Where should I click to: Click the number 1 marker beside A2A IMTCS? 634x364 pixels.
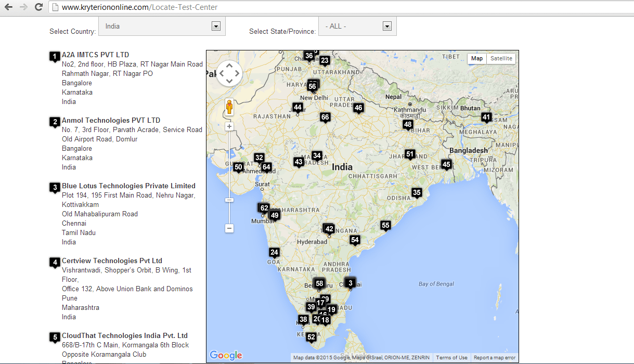point(55,57)
